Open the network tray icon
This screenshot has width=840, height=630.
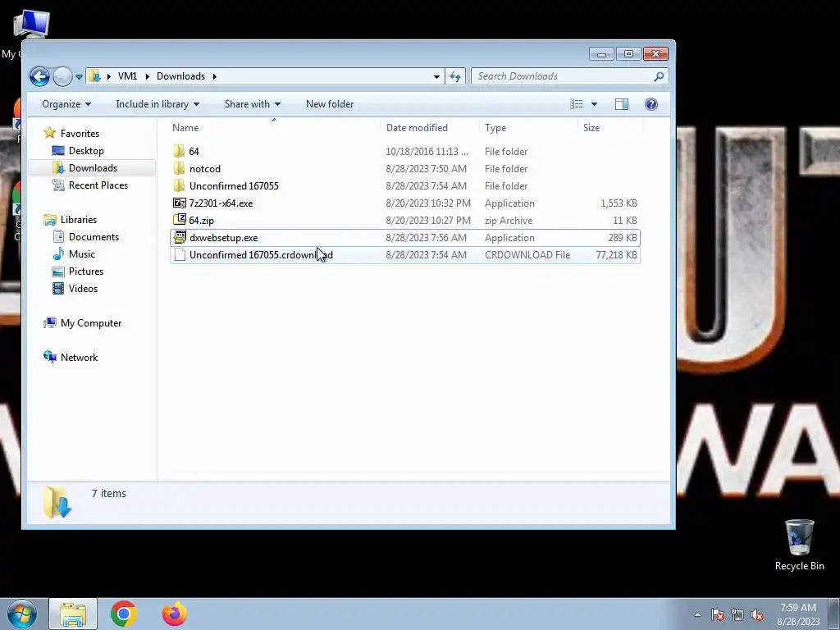pyautogui.click(x=737, y=614)
